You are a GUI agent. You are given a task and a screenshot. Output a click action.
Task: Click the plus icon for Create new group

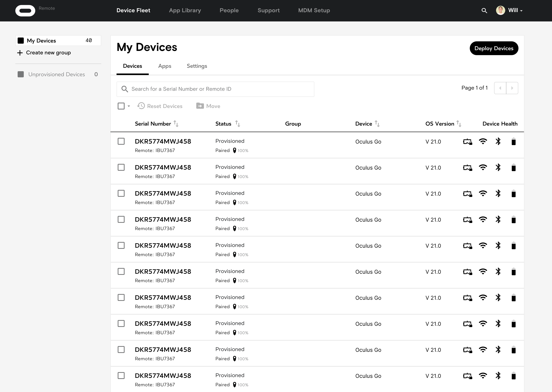pyautogui.click(x=20, y=53)
